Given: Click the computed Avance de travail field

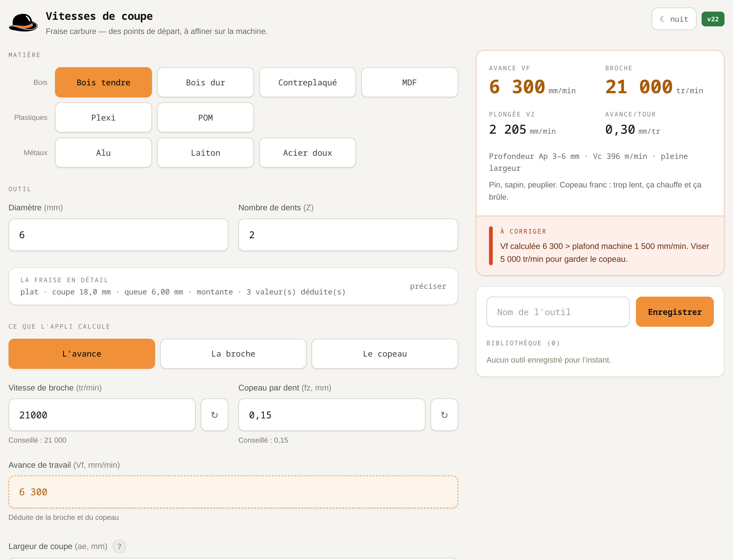Looking at the screenshot, I should click(x=233, y=492).
